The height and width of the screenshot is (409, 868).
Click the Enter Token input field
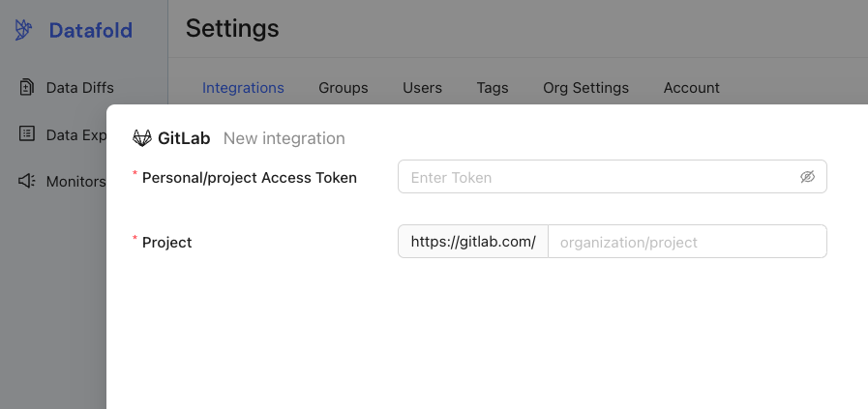pyautogui.click(x=613, y=177)
